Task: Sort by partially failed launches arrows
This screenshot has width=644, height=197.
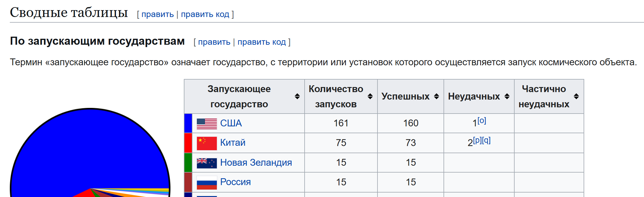Action: coord(576,96)
